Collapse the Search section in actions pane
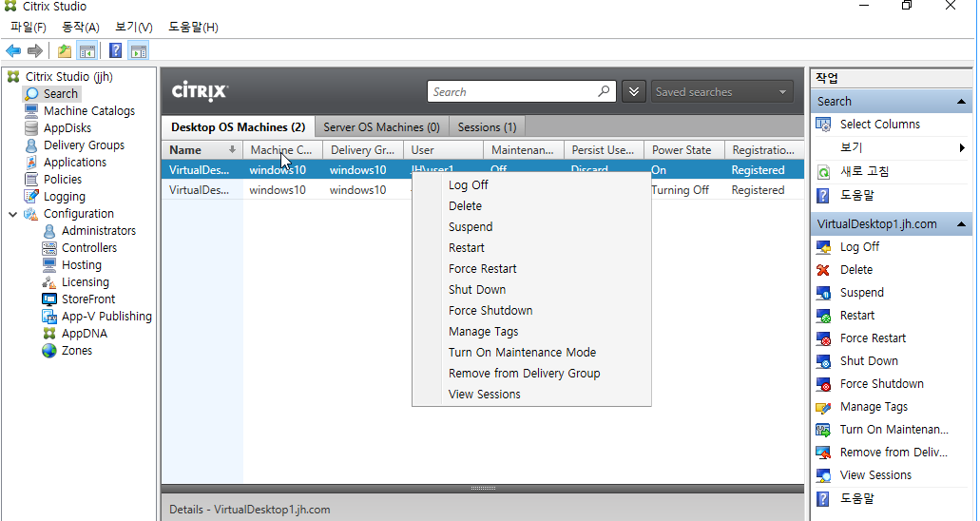The width and height of the screenshot is (980, 521). click(x=961, y=102)
